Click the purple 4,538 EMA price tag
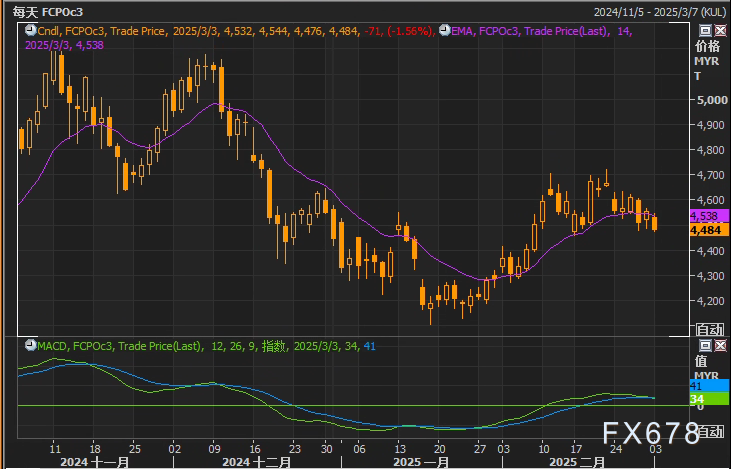Viewport: 731px width, 469px height. [x=705, y=216]
